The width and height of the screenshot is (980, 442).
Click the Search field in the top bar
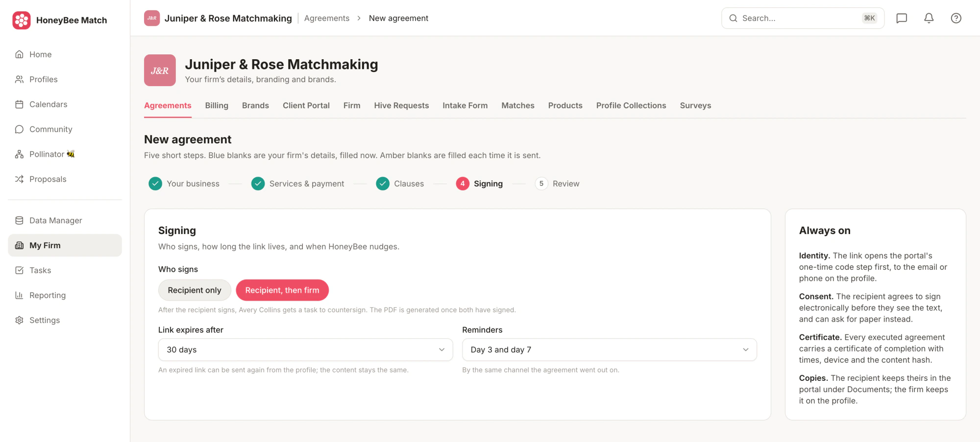pos(803,18)
